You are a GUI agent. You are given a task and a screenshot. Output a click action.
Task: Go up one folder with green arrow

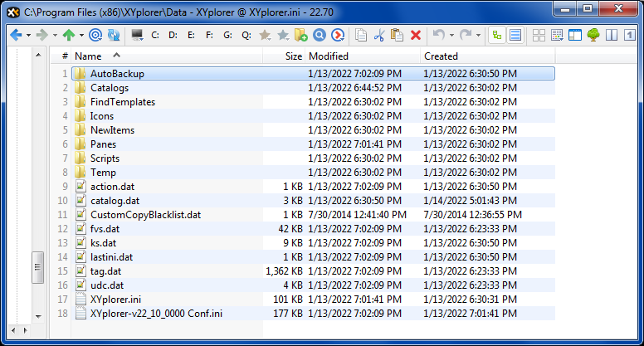pos(69,35)
